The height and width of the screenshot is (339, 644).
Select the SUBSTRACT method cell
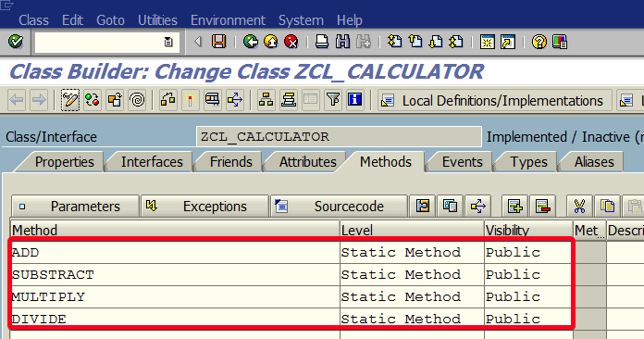click(176, 274)
